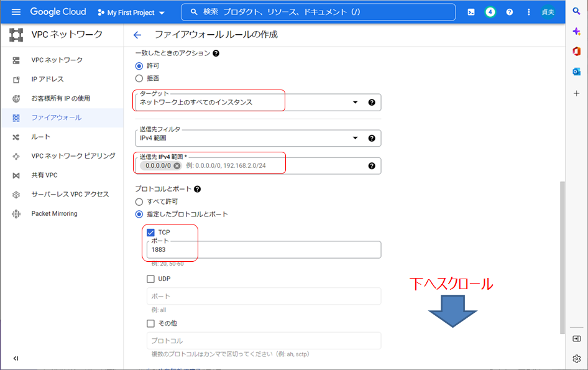
Task: Remove the 0.0.0.0/0 chip
Action: (177, 166)
